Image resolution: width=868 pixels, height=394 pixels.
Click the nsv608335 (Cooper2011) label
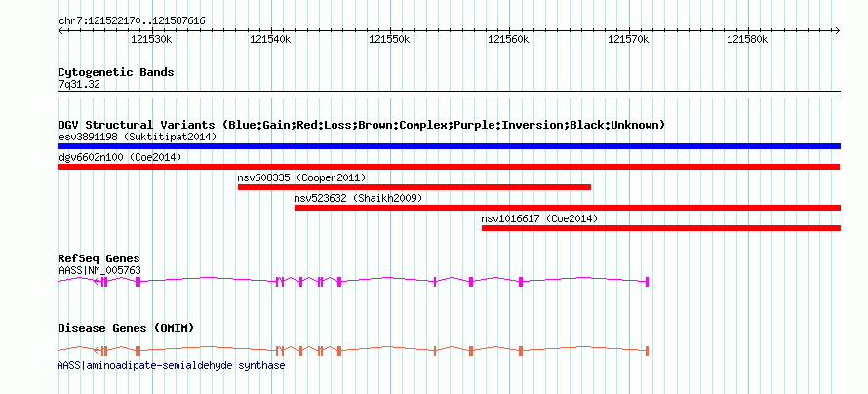[x=301, y=177]
